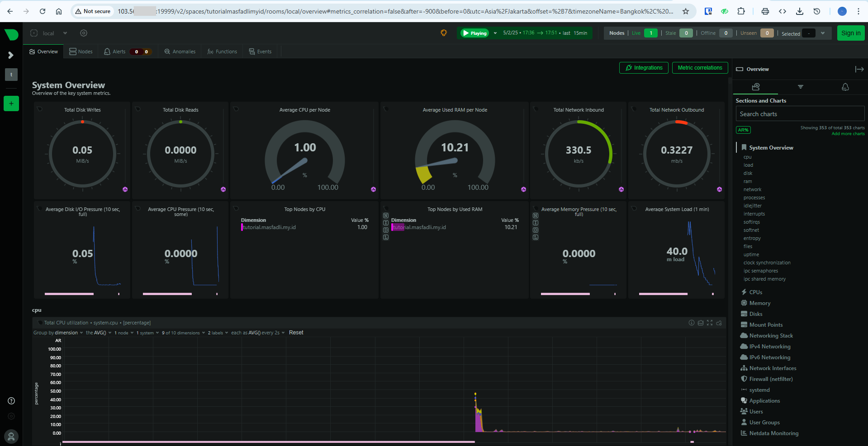This screenshot has height=446, width=868.
Task: Toggle the AR% anomaly rate button
Action: click(x=743, y=130)
